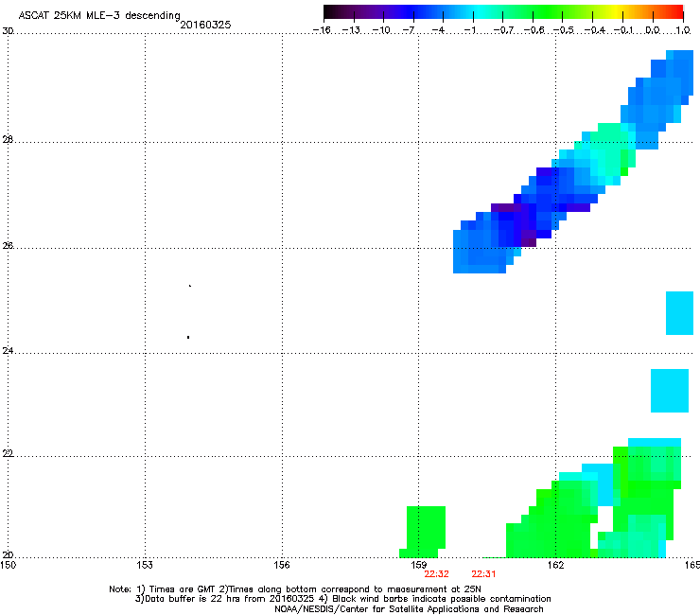Click the yellow section of the colorbar
The image size is (700, 615).
(616, 11)
